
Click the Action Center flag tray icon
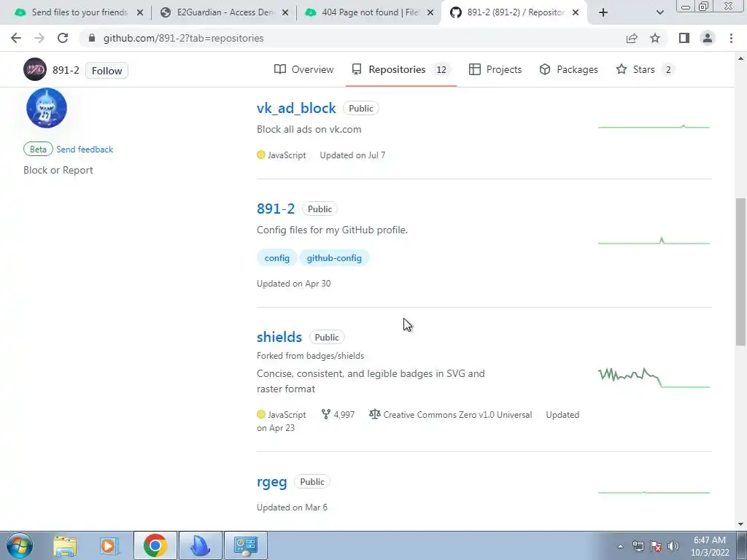656,546
